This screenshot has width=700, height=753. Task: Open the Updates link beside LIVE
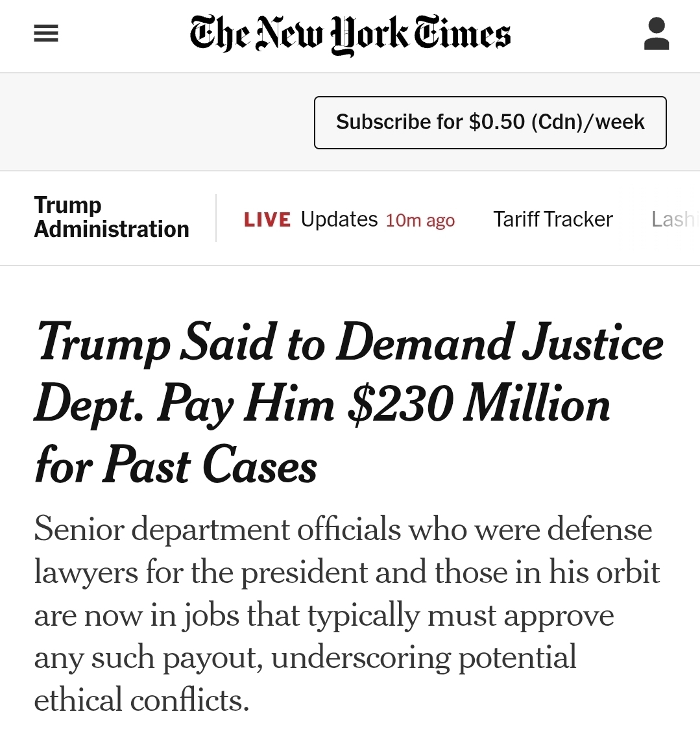point(339,219)
